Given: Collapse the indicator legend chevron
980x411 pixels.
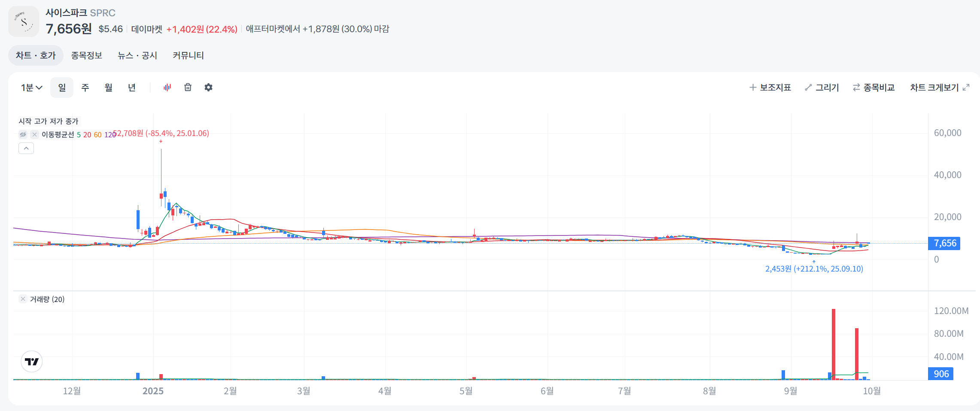Looking at the screenshot, I should coord(26,148).
